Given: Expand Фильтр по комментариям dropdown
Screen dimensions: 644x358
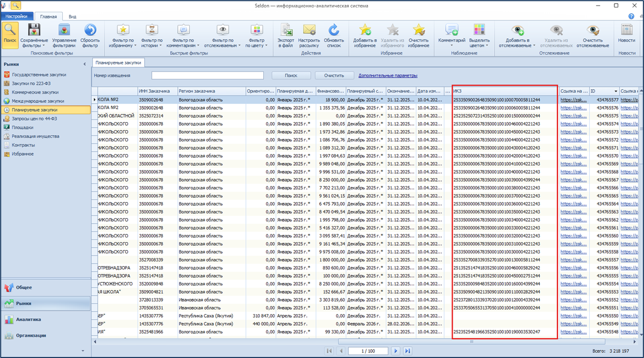Looking at the screenshot, I should click(x=183, y=35).
